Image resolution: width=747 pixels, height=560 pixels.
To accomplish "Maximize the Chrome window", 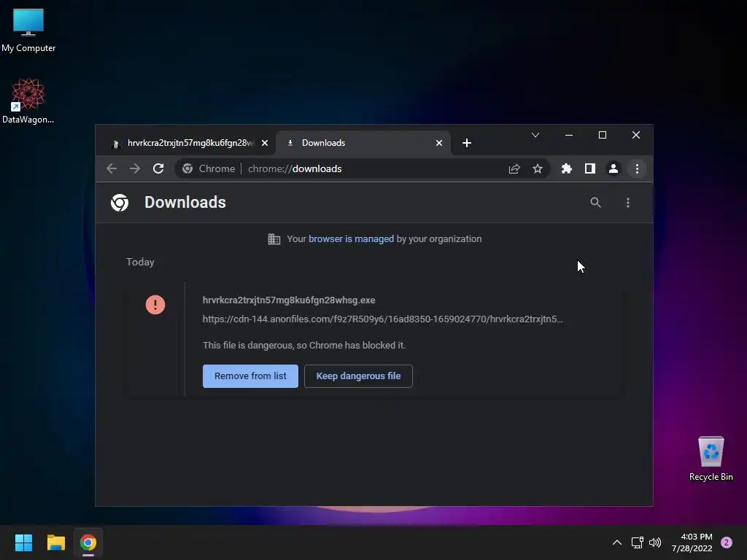I will [x=602, y=135].
